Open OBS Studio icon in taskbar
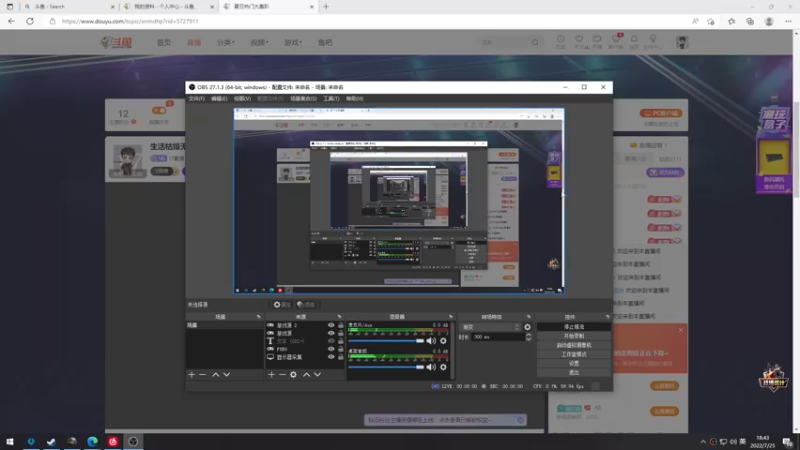800x450 pixels. tap(133, 442)
